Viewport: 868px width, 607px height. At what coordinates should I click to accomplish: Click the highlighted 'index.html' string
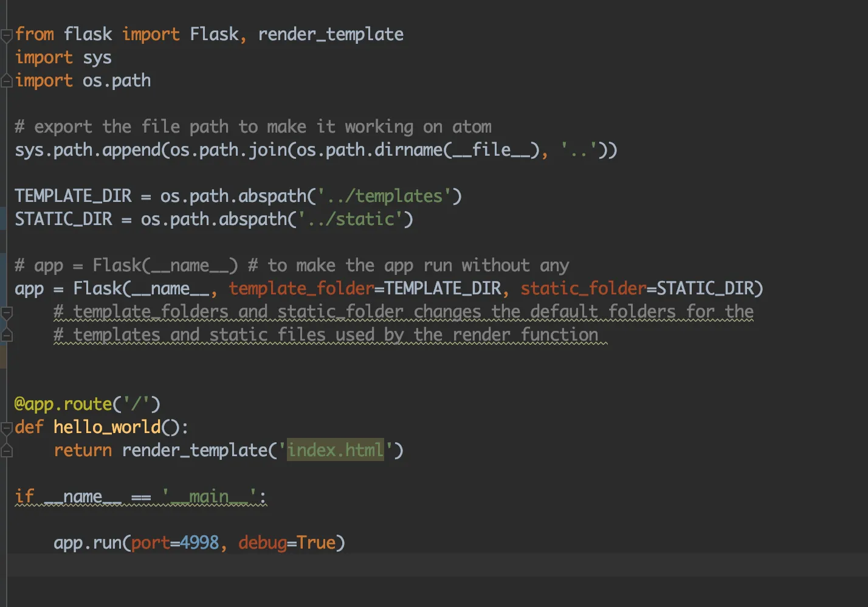point(336,450)
